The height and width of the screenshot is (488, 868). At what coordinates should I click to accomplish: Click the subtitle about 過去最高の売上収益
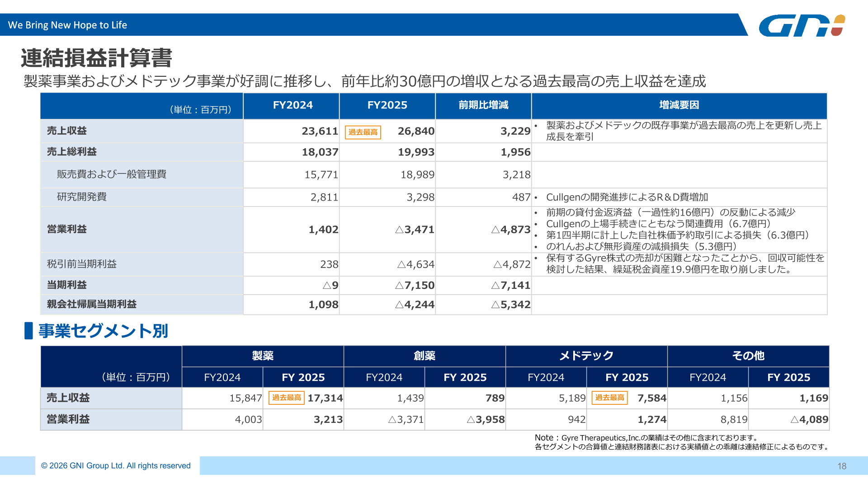[x=365, y=81]
